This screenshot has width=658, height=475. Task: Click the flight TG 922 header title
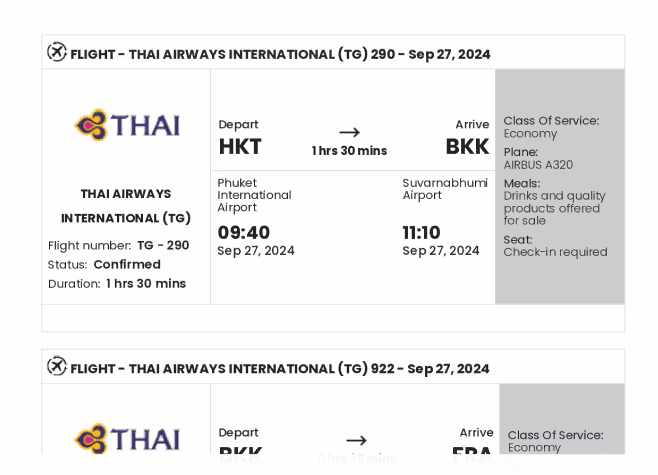(280, 369)
